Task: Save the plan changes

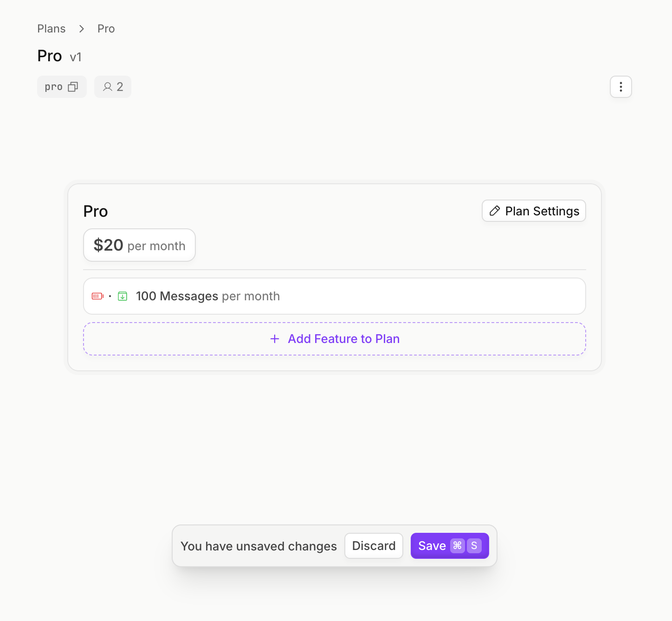Action: [x=432, y=546]
